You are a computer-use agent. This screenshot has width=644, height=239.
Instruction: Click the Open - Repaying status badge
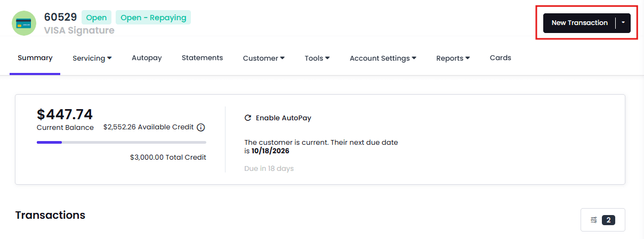pos(154,18)
